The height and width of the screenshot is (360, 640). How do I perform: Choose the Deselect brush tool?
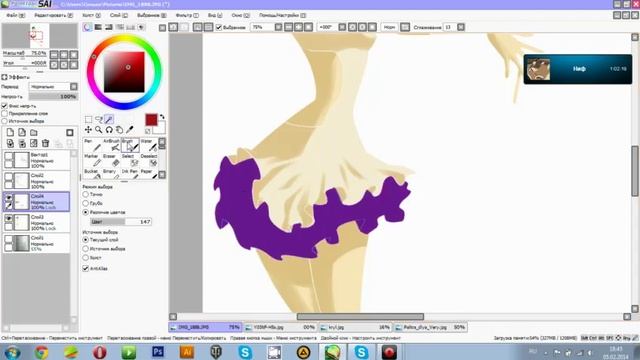pos(149,160)
